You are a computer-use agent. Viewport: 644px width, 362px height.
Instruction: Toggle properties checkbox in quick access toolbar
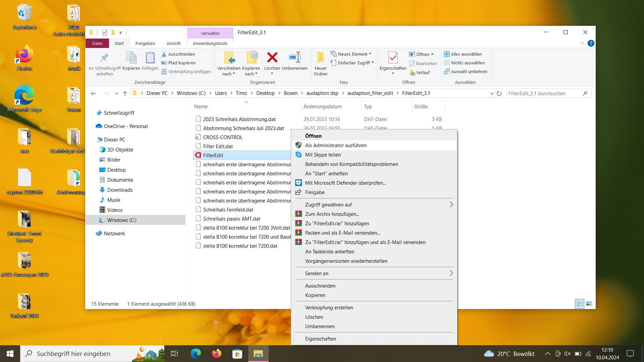[105, 33]
